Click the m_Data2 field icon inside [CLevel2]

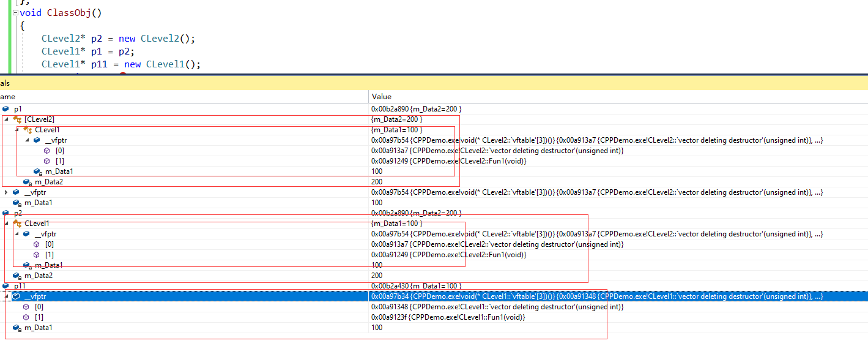coord(28,182)
